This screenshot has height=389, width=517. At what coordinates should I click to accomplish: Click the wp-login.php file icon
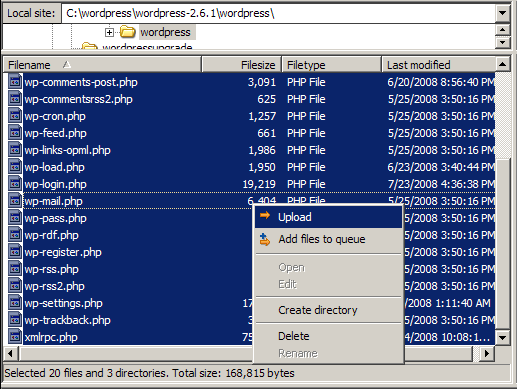[15, 184]
